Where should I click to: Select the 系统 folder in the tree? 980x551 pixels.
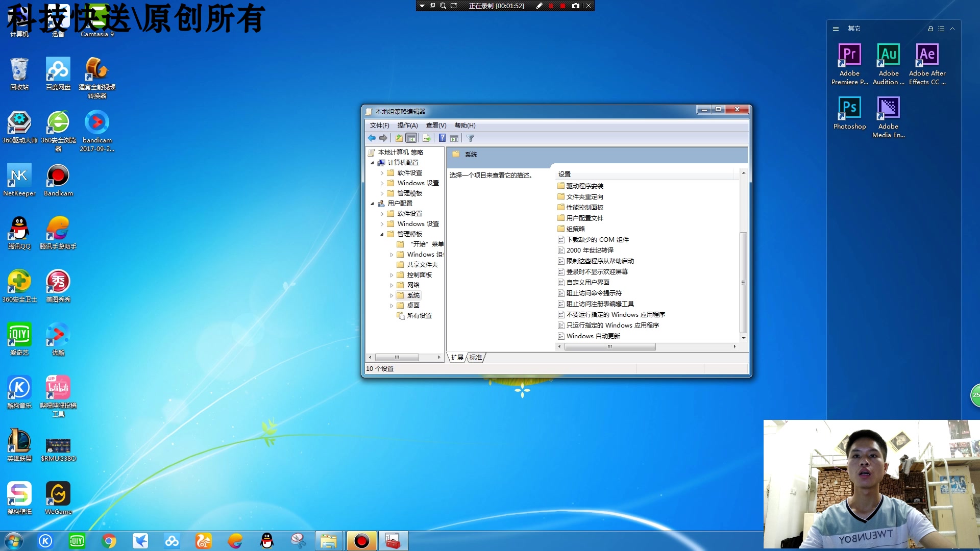[413, 295]
